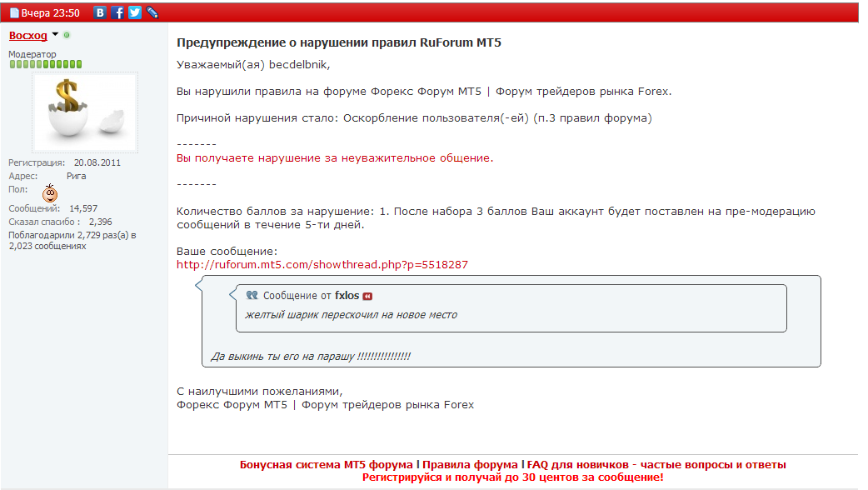Click the quote marks icon in quote
The width and height of the screenshot is (868, 490).
coord(252,295)
